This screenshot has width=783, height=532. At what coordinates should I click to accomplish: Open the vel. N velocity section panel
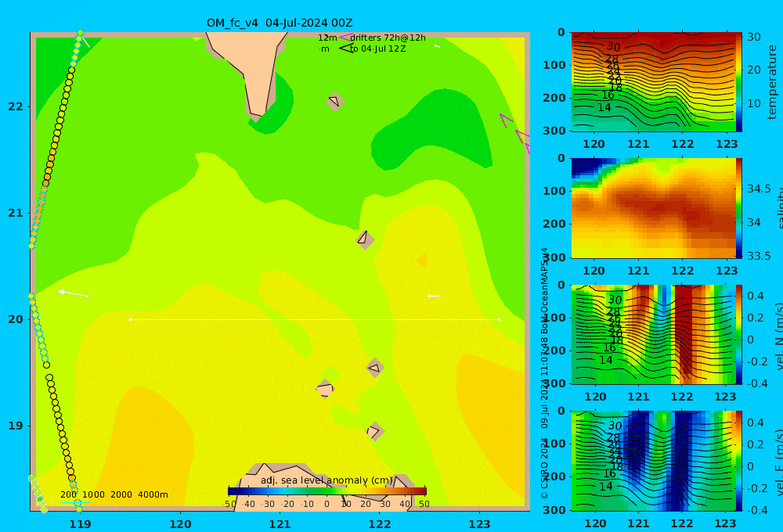click(x=653, y=334)
